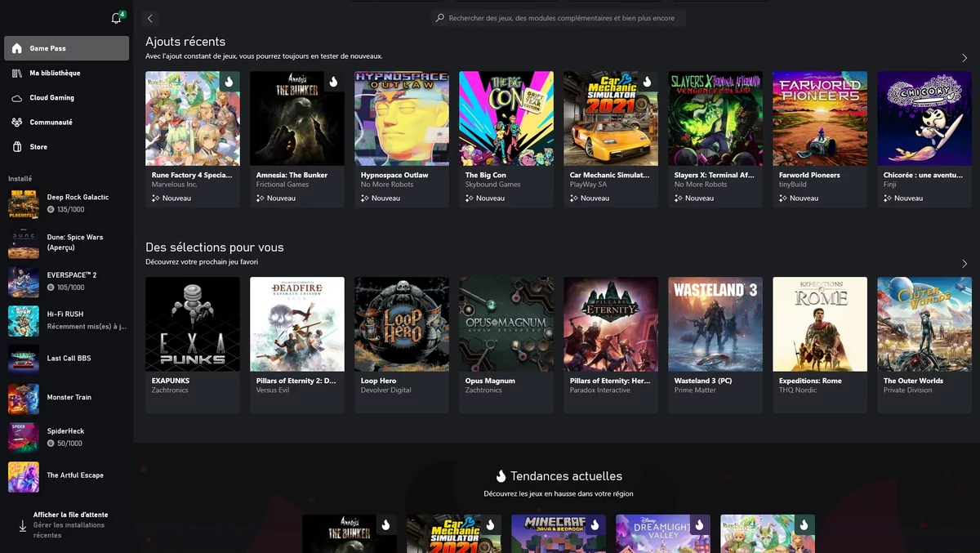The image size is (980, 553).
Task: Click the Store bag icon
Action: (17, 146)
